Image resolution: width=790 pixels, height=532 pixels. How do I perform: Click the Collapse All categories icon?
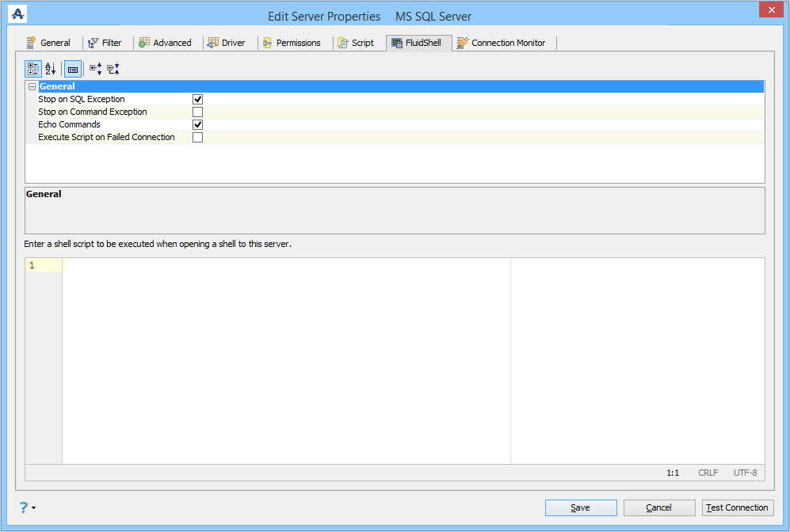pos(113,69)
